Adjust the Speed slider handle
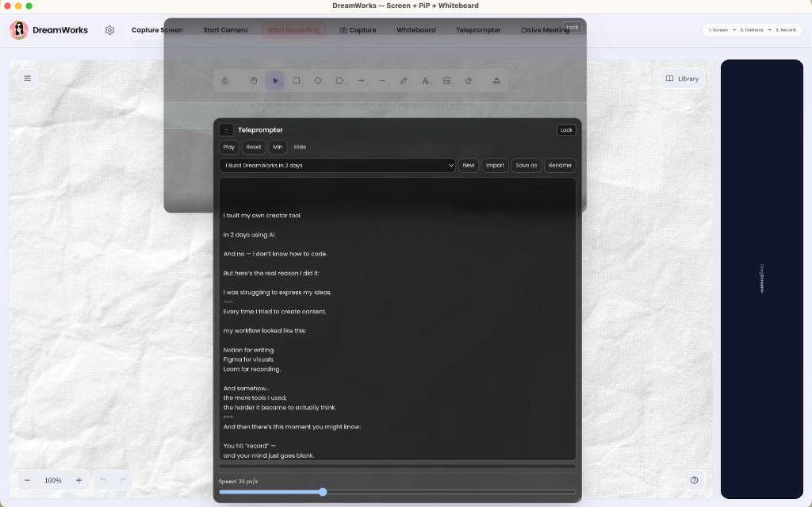This screenshot has height=507, width=812. (323, 492)
